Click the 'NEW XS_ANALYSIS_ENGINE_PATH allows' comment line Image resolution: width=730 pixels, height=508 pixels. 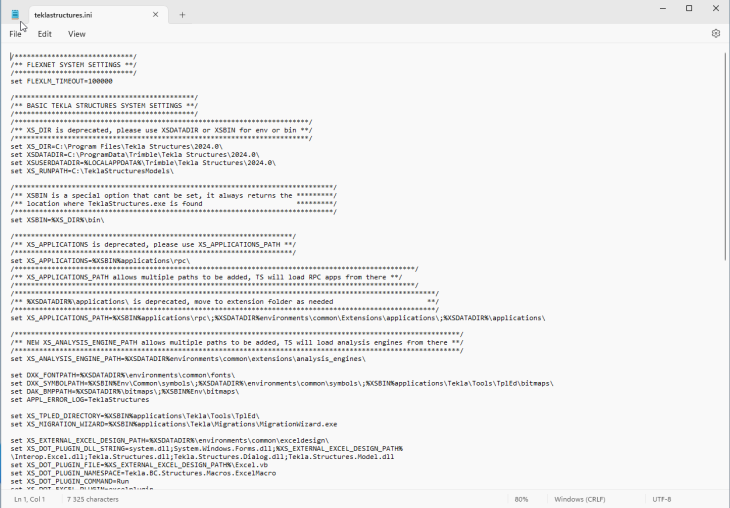237,343
